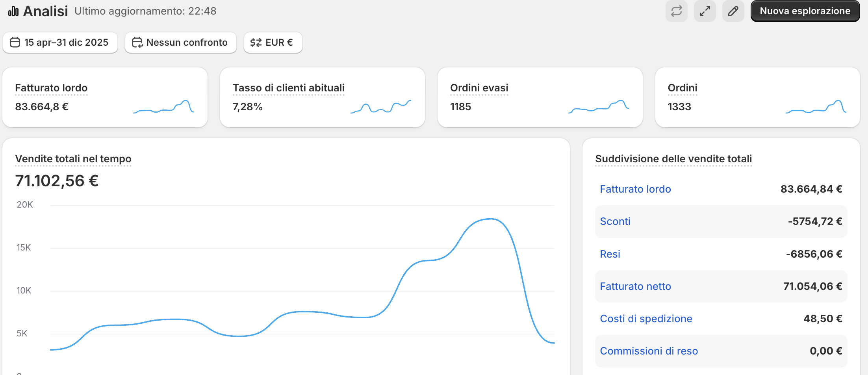Click the Sconti link
Image resolution: width=868 pixels, height=375 pixels.
coord(615,221)
